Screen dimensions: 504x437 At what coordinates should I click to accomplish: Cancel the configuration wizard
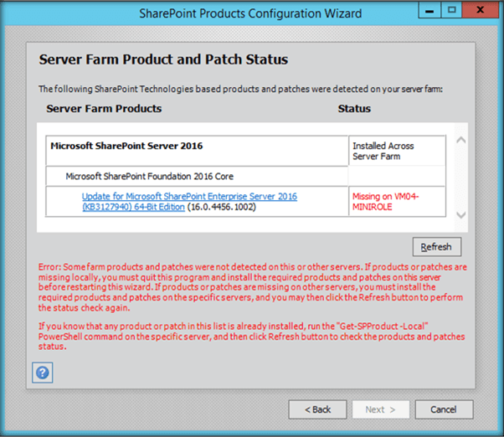pos(444,409)
